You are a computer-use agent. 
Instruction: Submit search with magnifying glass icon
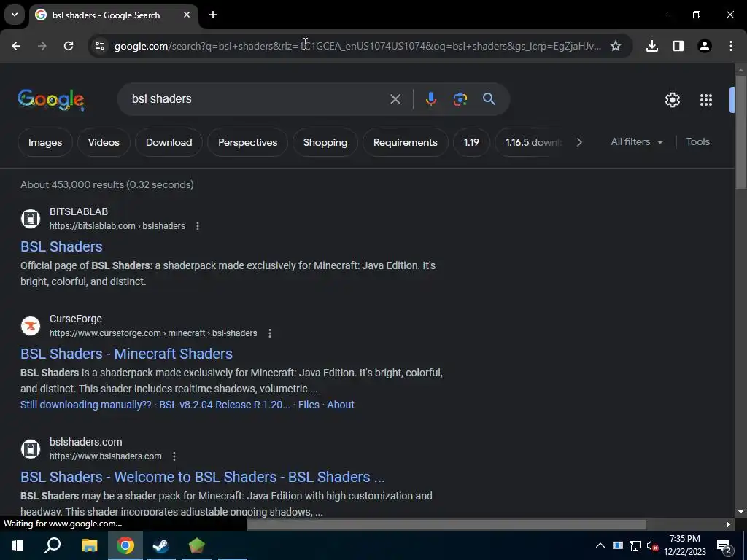click(x=489, y=99)
